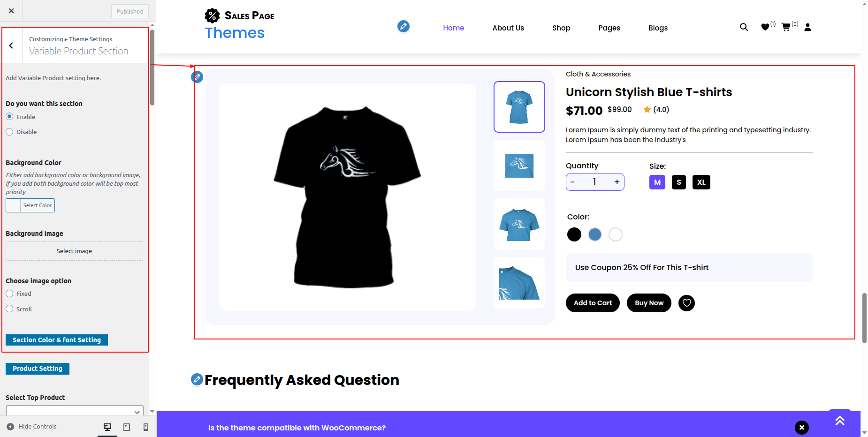The height and width of the screenshot is (437, 868).
Task: Open the wishlist heart icon in the header
Action: point(765,27)
